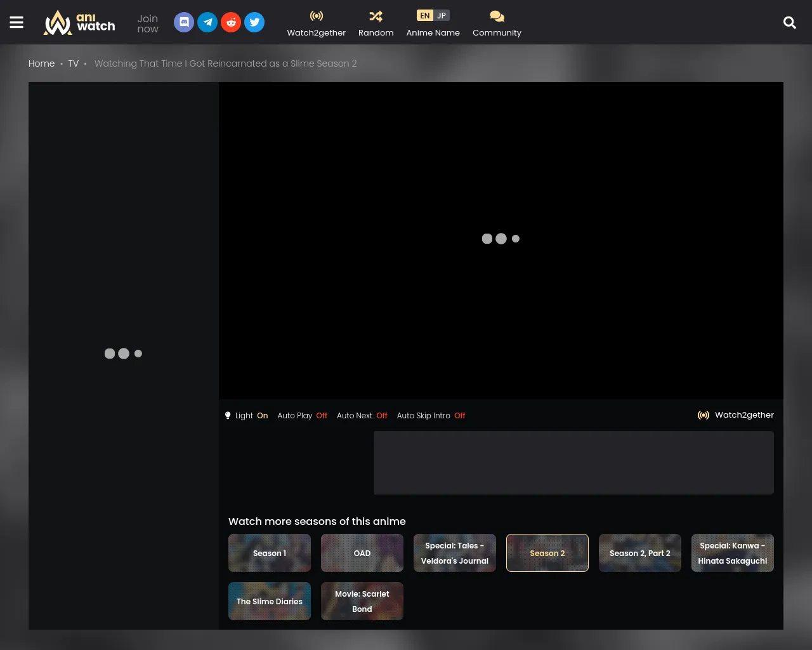Screen dimensions: 812x650
Task: Open the Community menu item
Action: [x=497, y=23]
